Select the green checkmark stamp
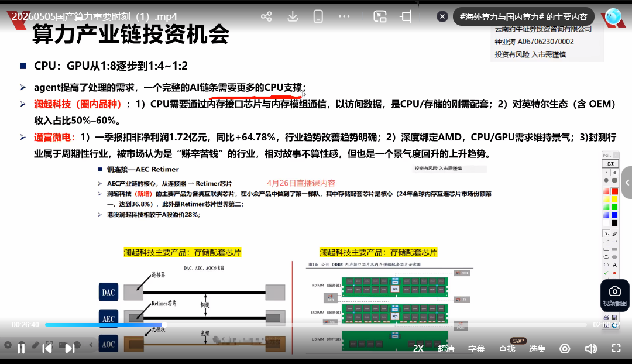This screenshot has height=364, width=632. pos(606,273)
